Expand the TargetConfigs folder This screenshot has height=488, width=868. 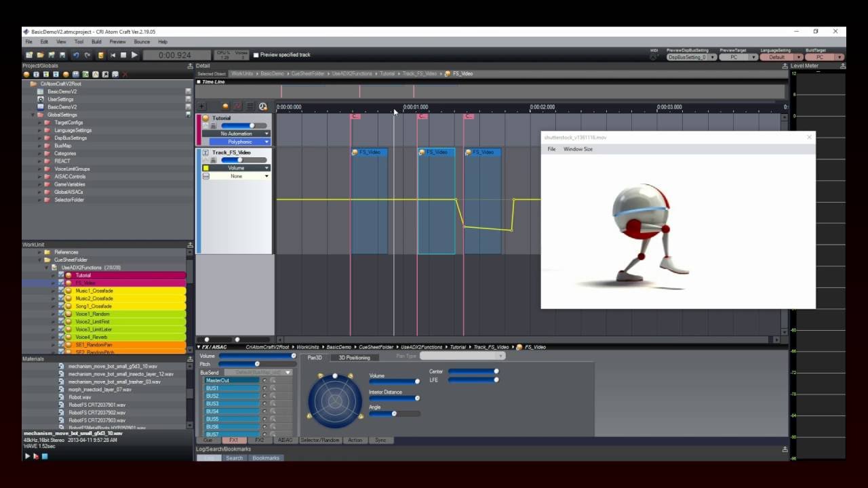40,123
